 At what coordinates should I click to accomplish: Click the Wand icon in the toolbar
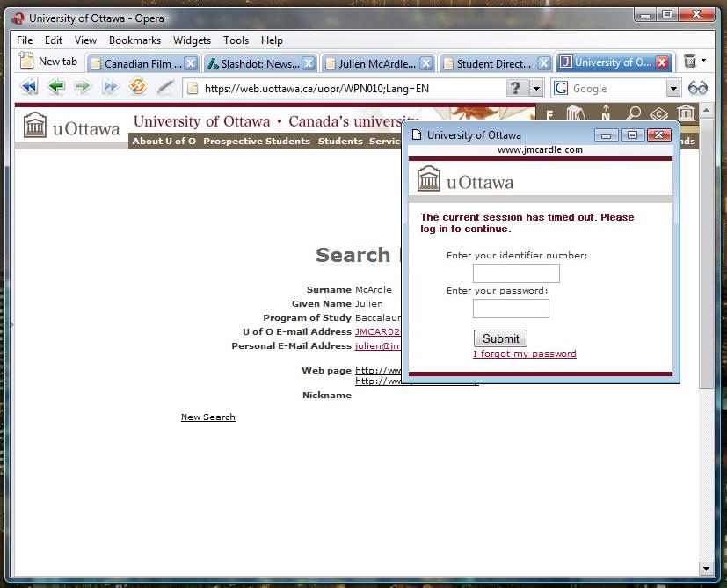point(165,87)
